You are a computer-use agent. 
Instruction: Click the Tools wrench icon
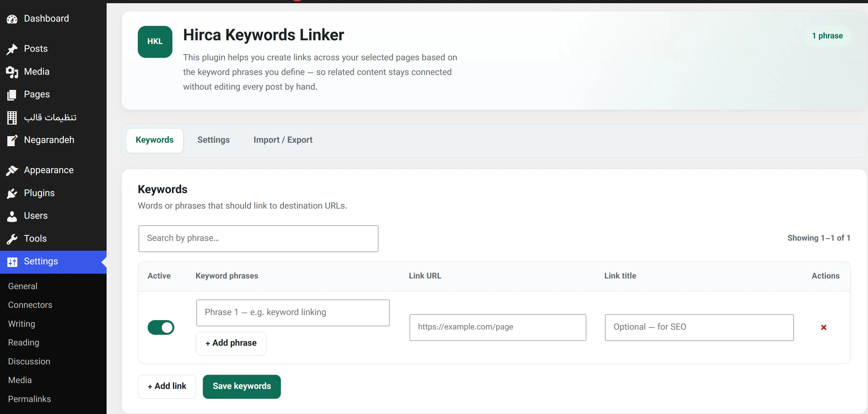tap(12, 239)
